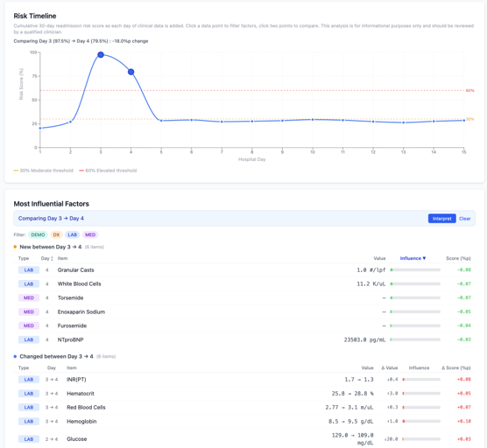Click the Day 1 data point
The width and height of the screenshot is (487, 448).
click(40, 128)
